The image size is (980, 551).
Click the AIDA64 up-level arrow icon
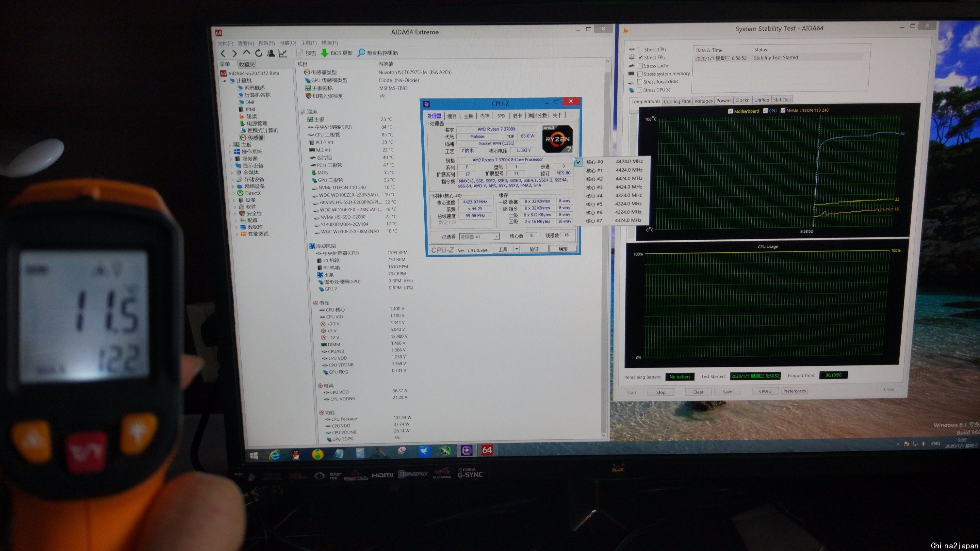pos(247,53)
